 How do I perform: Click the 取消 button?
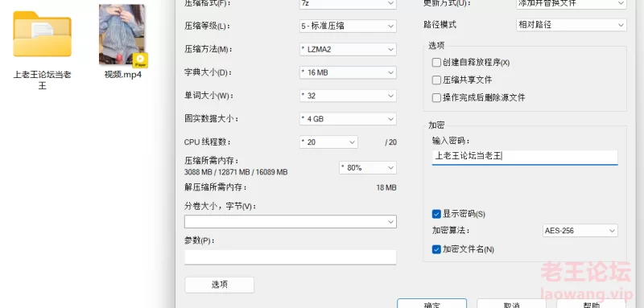(x=511, y=304)
